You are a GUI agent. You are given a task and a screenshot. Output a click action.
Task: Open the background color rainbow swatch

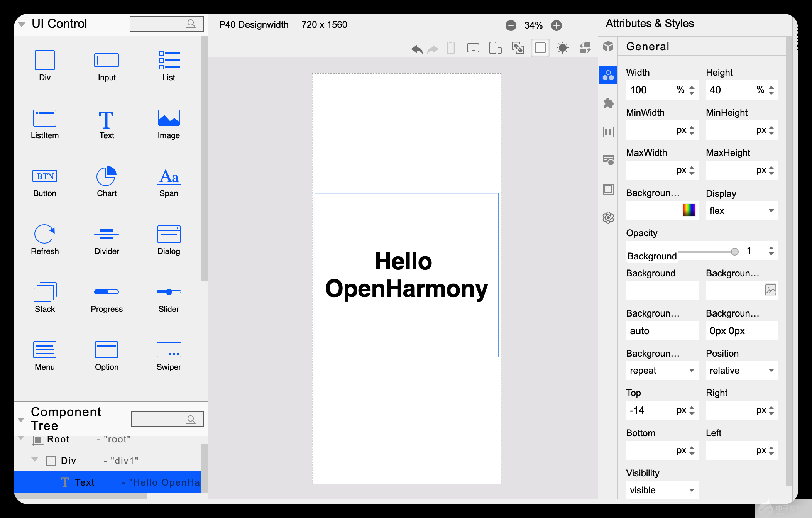[x=689, y=210]
